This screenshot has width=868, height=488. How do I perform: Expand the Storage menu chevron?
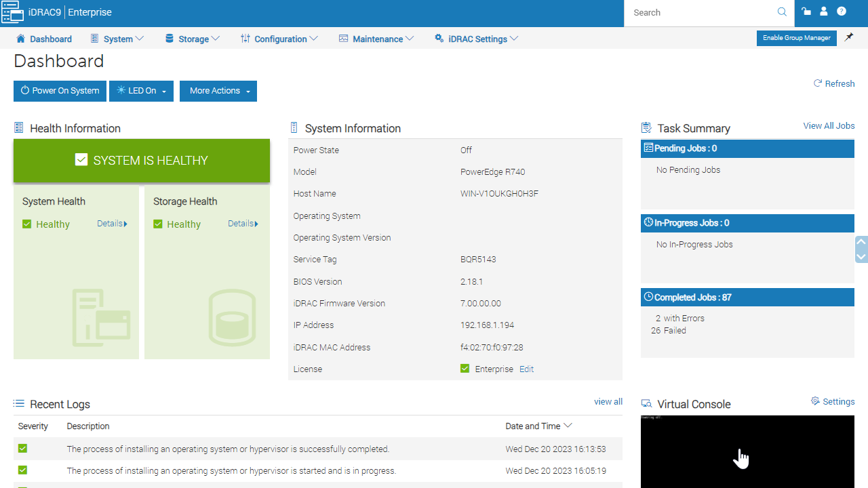tap(216, 39)
